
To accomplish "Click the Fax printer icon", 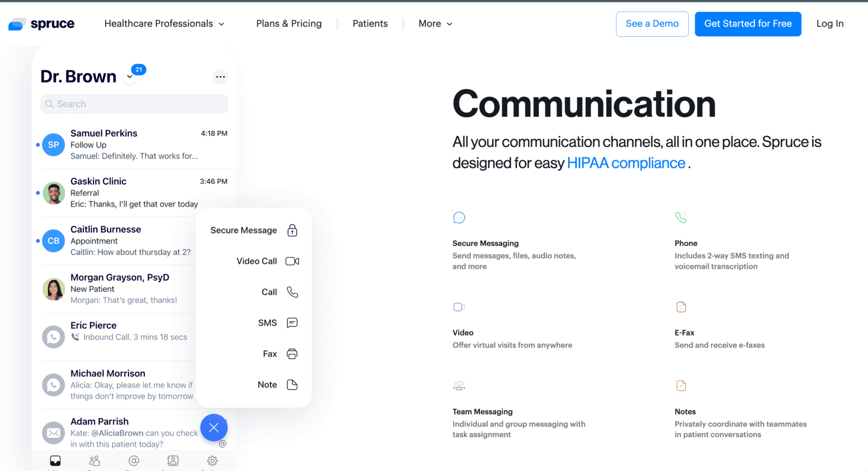I will (x=292, y=354).
